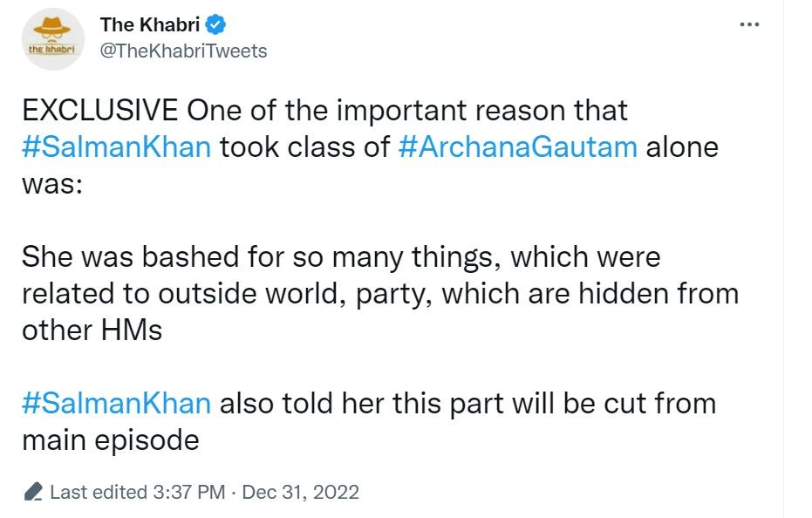The image size is (812, 518).
Task: Open The Khabri display name link
Action: [x=151, y=24]
